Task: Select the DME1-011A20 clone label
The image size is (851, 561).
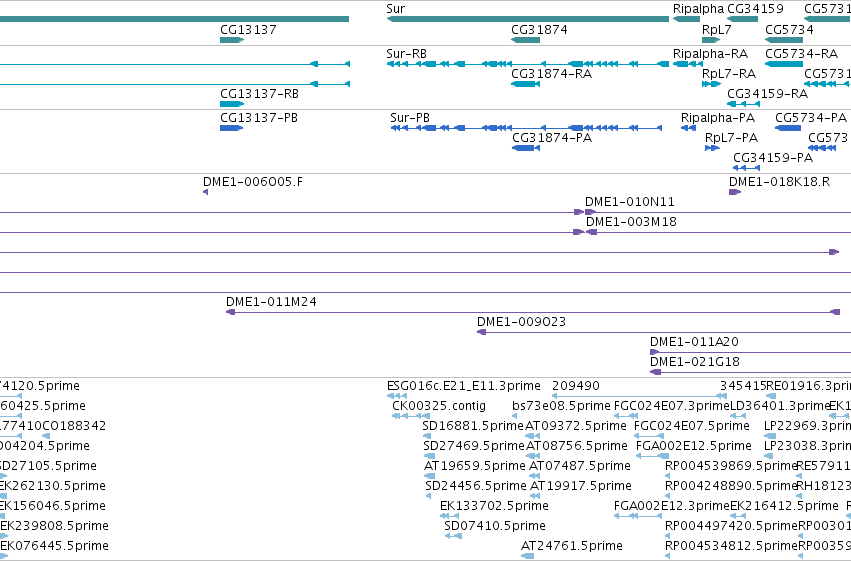Action: (x=694, y=342)
